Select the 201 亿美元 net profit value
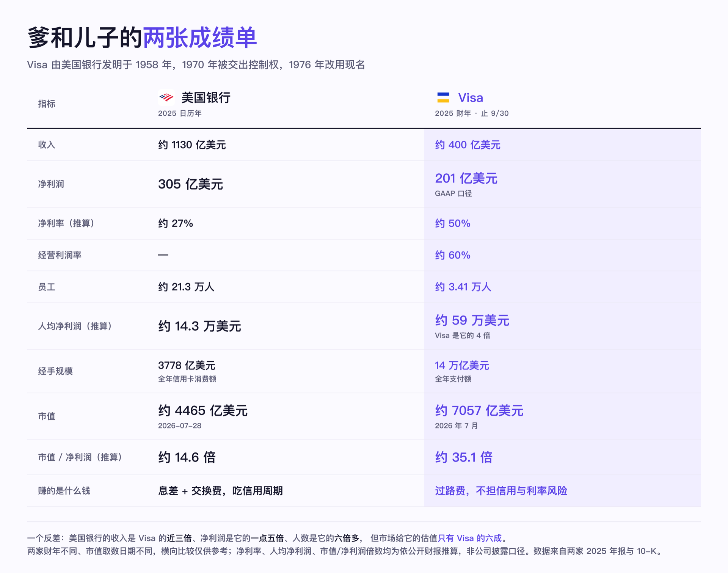This screenshot has width=728, height=573. (x=466, y=178)
